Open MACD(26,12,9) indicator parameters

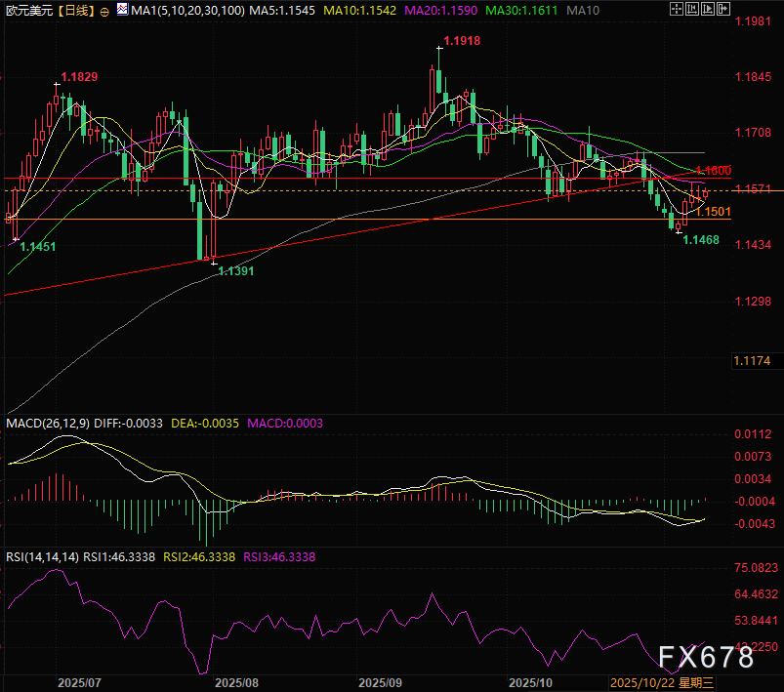click(x=47, y=424)
